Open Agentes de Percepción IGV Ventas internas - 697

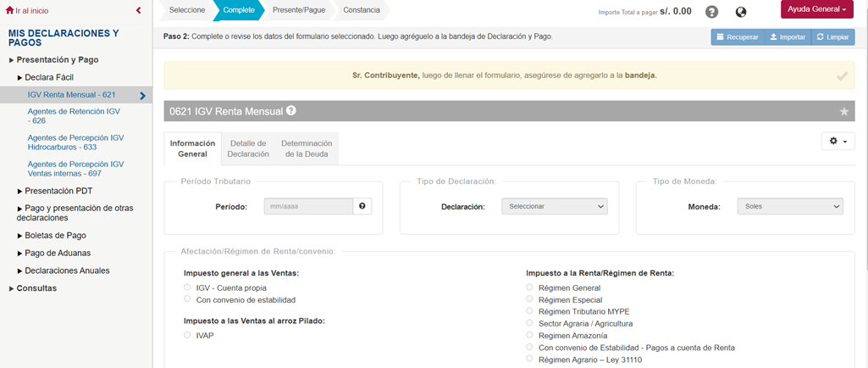coord(76,169)
